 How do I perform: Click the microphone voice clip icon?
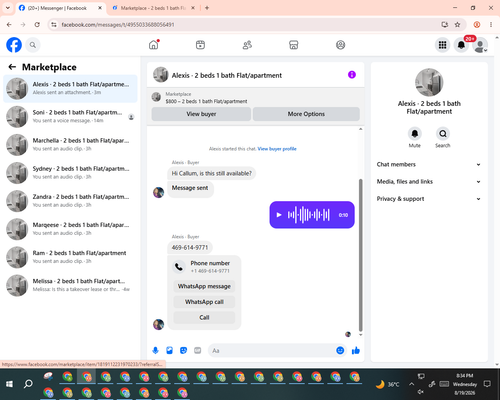(x=155, y=350)
